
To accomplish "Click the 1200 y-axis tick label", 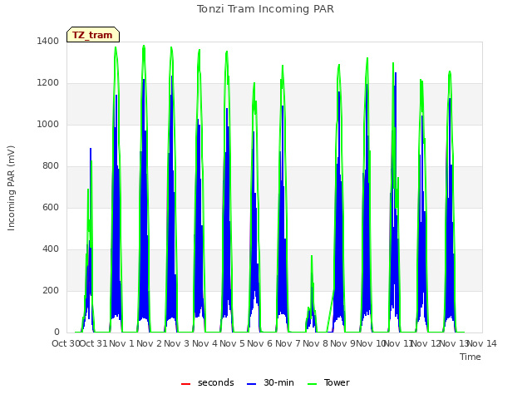I will point(48,83).
